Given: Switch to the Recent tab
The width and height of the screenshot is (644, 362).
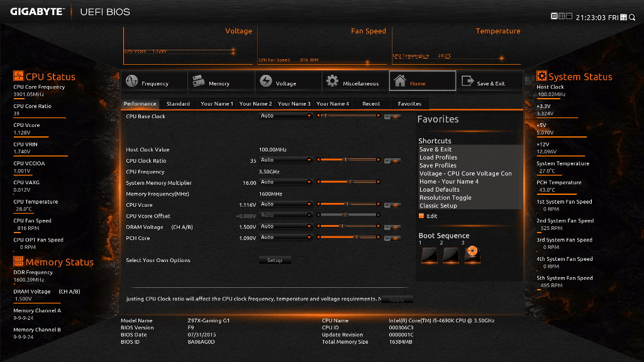Looking at the screenshot, I should click(x=371, y=104).
